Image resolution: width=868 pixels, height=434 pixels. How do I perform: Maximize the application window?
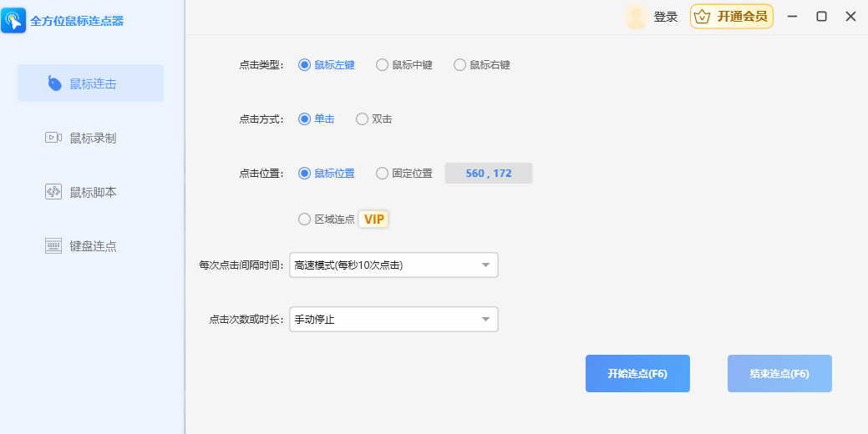(x=821, y=17)
